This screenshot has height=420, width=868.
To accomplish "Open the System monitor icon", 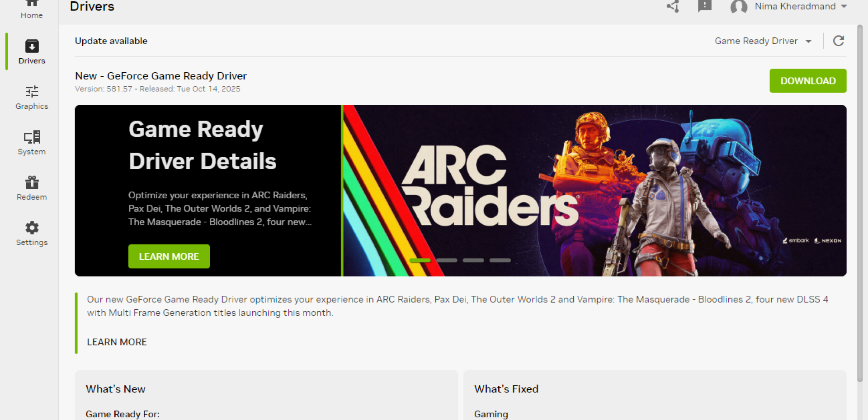I will pos(32,137).
